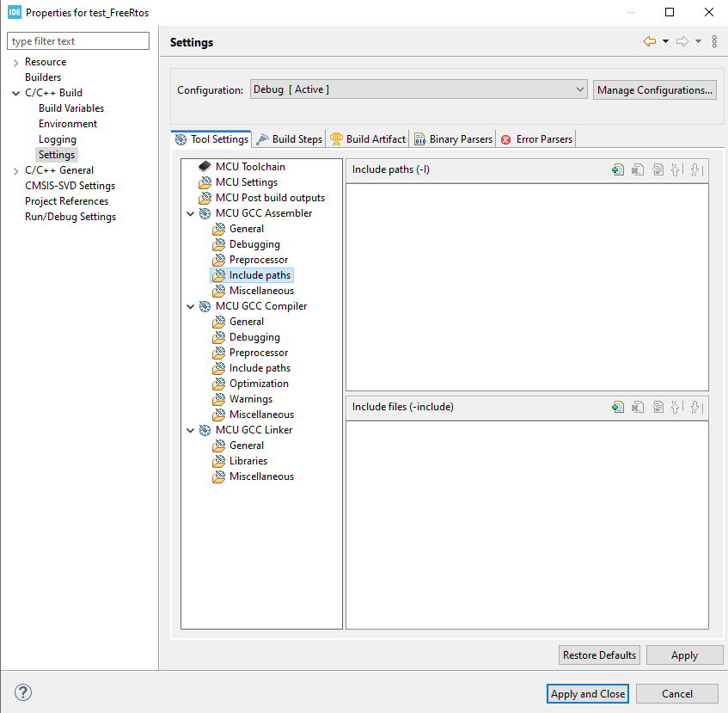Open Compiler Include paths settings
The width and height of the screenshot is (728, 713).
coord(252,368)
